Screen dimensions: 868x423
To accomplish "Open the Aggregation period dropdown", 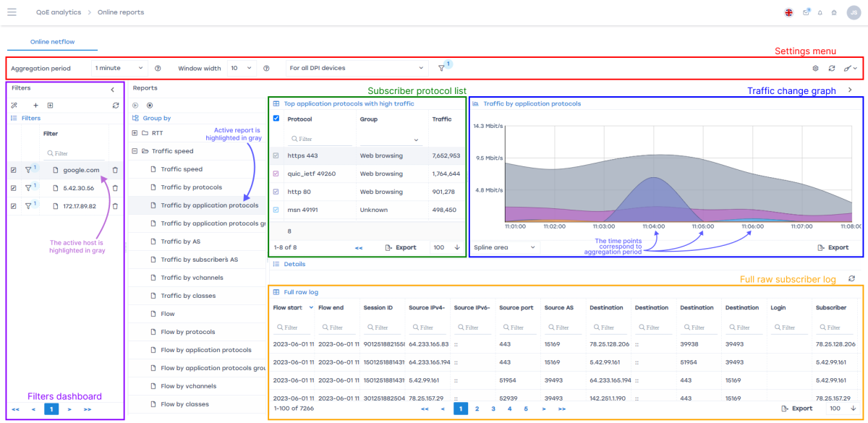I will [x=119, y=68].
